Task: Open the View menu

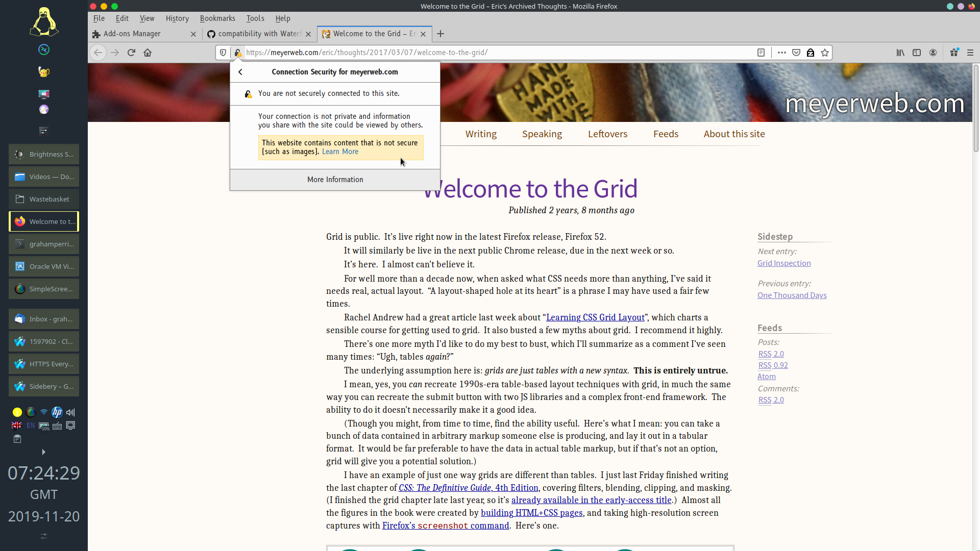Action: [x=147, y=18]
